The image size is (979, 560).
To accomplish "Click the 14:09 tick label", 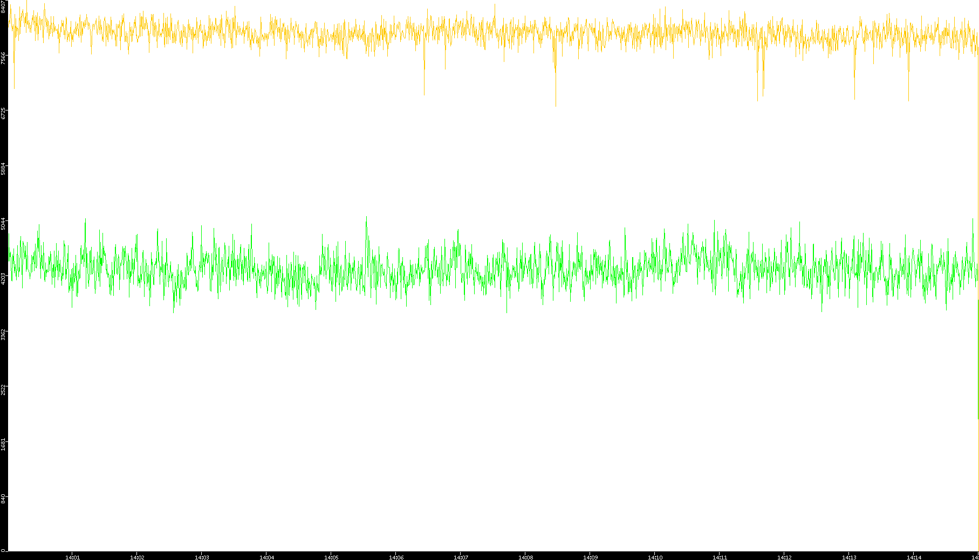I will [590, 557].
